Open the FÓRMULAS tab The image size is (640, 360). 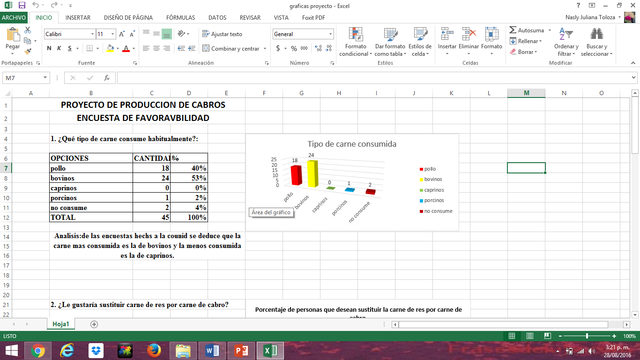click(180, 18)
